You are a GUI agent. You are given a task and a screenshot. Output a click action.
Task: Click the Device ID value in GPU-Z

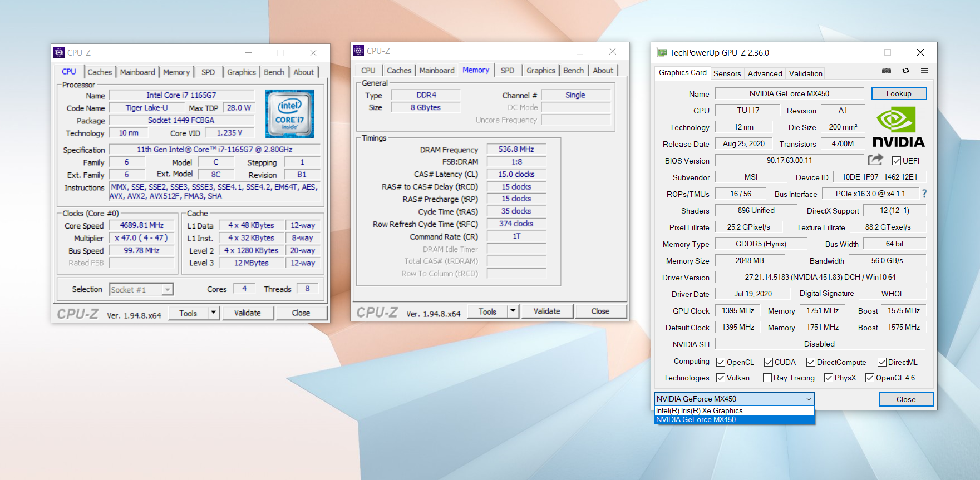click(x=880, y=177)
